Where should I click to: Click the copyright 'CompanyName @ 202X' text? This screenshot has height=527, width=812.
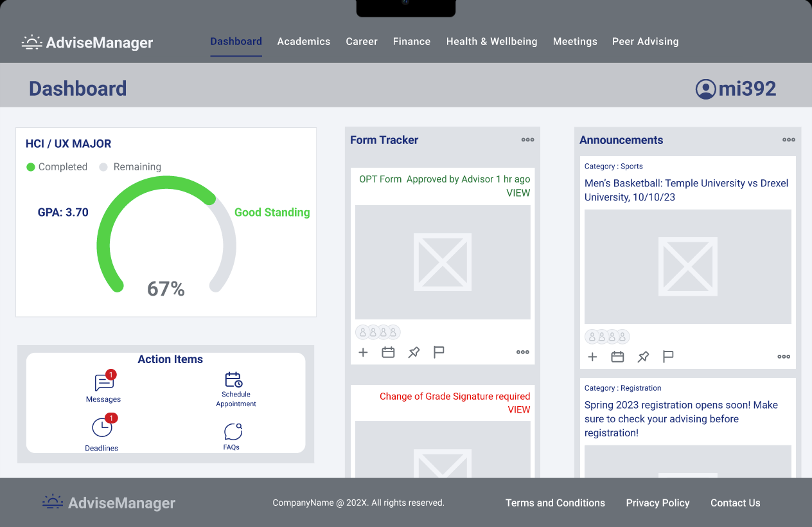[x=358, y=503]
